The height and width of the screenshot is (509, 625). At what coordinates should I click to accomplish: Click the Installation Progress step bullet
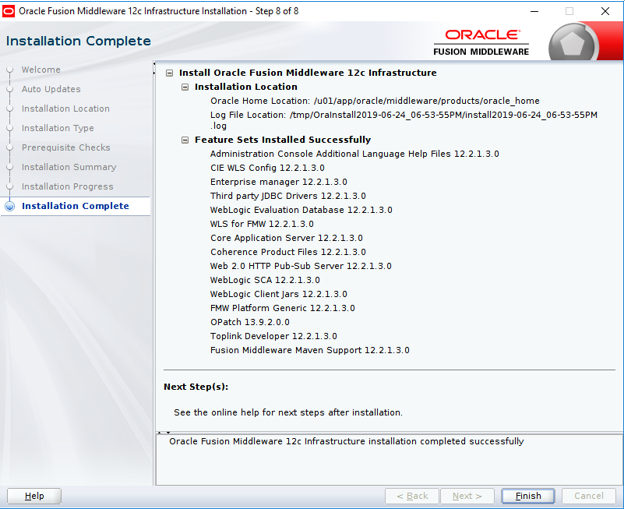click(10, 187)
